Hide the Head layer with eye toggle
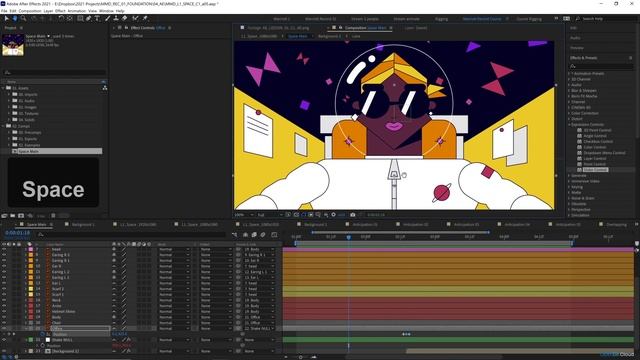This screenshot has width=640, height=360. click(x=4, y=249)
